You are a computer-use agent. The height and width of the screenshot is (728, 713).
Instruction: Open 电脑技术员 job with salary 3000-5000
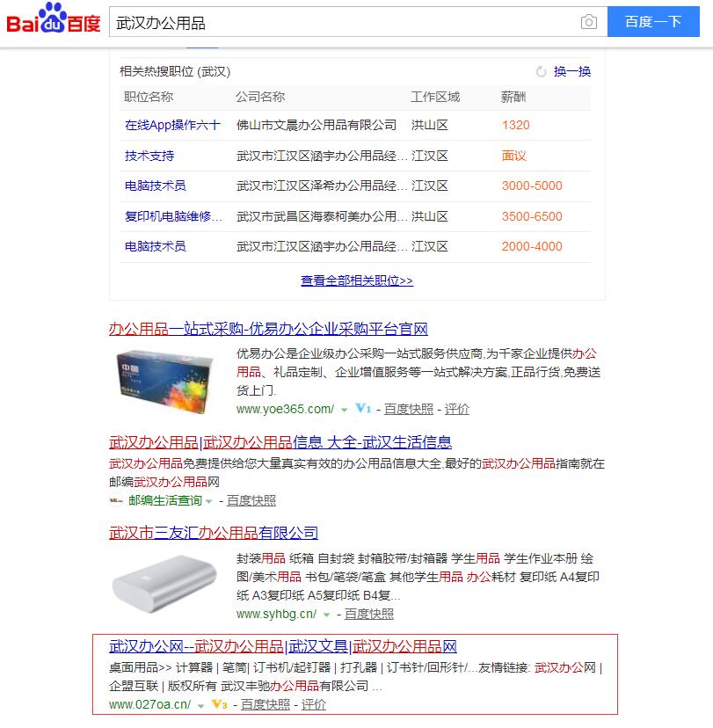click(155, 186)
